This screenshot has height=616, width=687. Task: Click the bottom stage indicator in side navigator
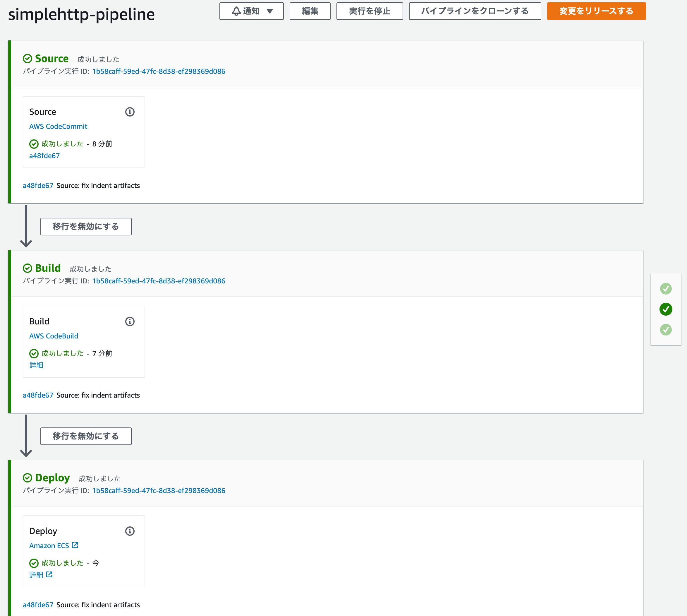665,329
